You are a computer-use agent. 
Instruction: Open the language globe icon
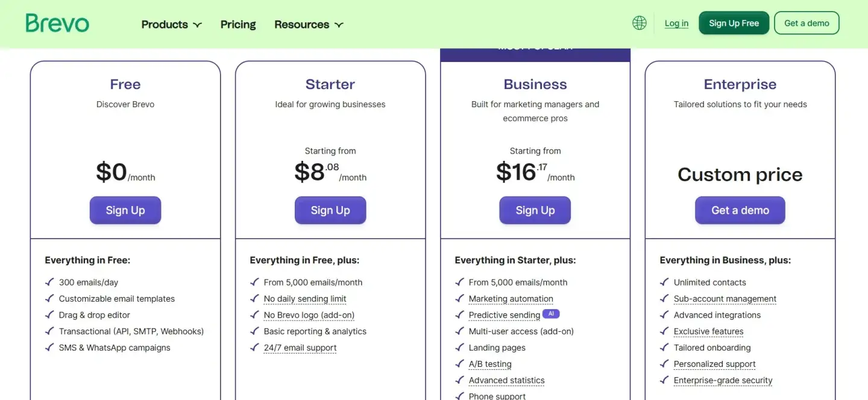pyautogui.click(x=640, y=23)
